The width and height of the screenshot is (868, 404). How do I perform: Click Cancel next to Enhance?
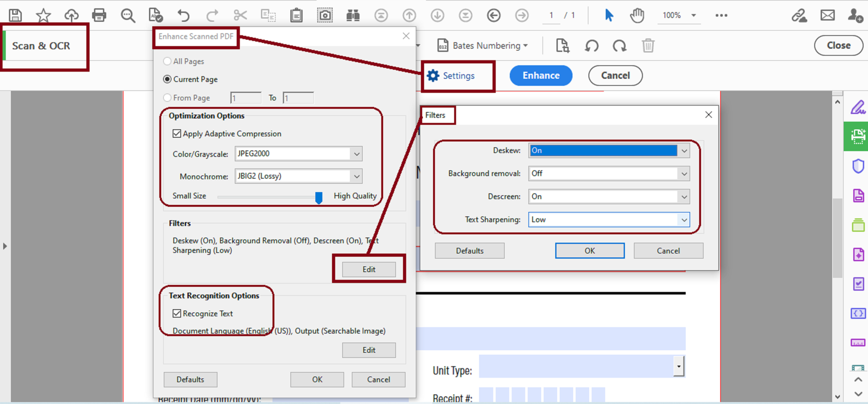click(x=615, y=76)
